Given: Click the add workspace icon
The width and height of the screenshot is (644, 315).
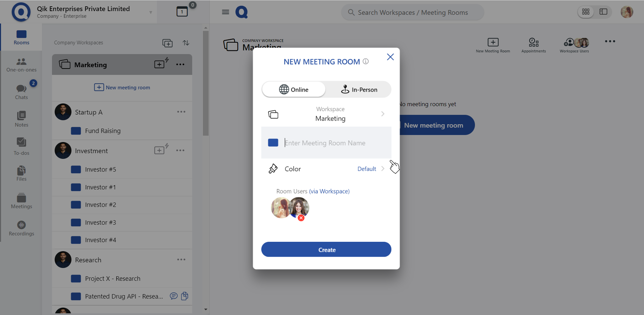Looking at the screenshot, I should (167, 43).
